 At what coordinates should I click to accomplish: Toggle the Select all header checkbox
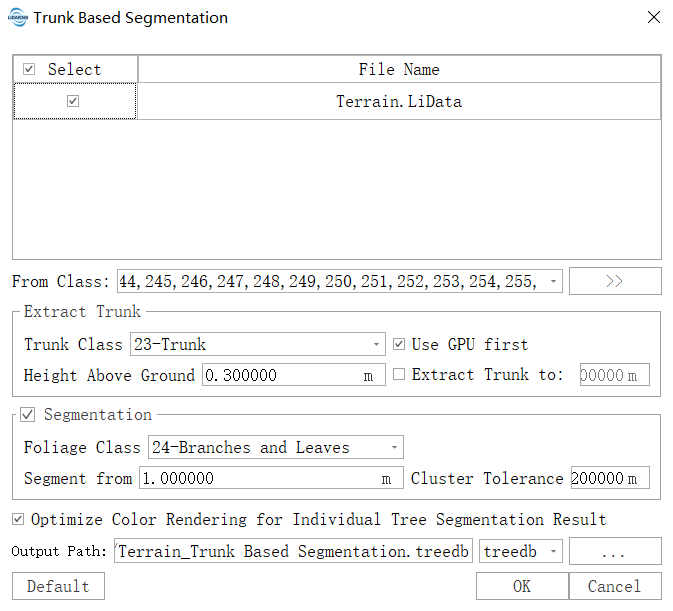click(29, 69)
